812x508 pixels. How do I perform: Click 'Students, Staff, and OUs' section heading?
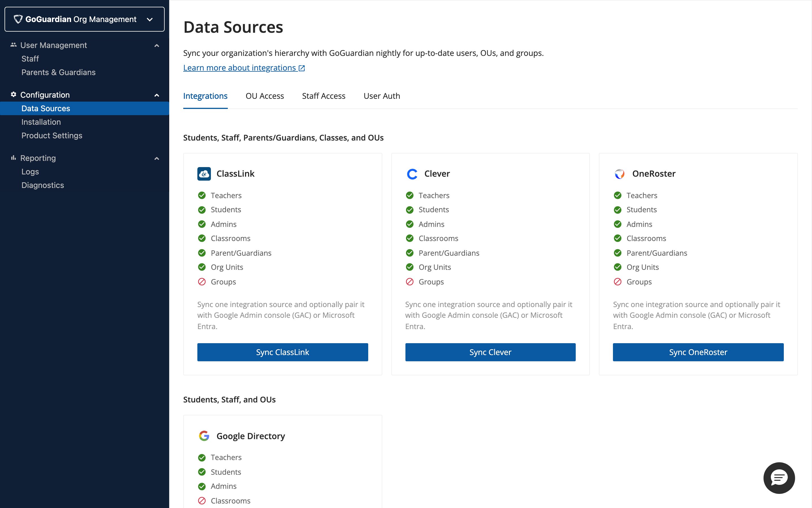[x=230, y=399]
